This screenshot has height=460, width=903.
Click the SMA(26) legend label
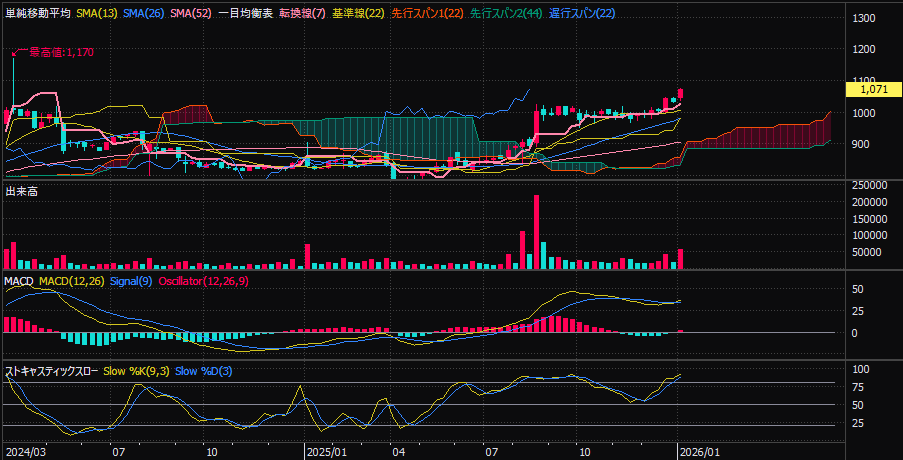[145, 14]
